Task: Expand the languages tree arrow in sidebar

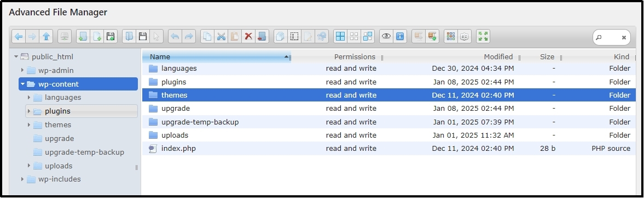Action: (29, 97)
